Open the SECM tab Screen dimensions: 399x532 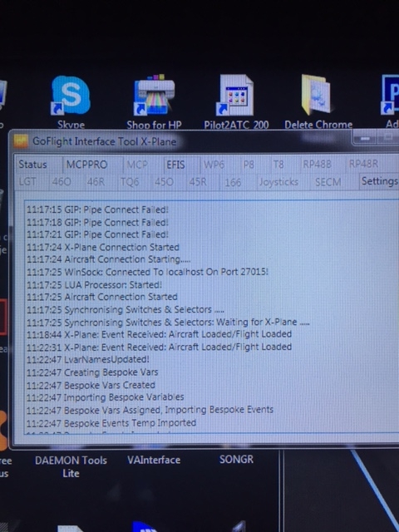click(x=328, y=182)
